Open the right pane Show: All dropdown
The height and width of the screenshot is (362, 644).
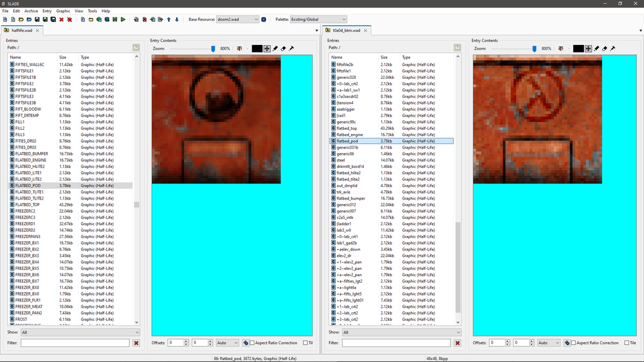point(401,332)
